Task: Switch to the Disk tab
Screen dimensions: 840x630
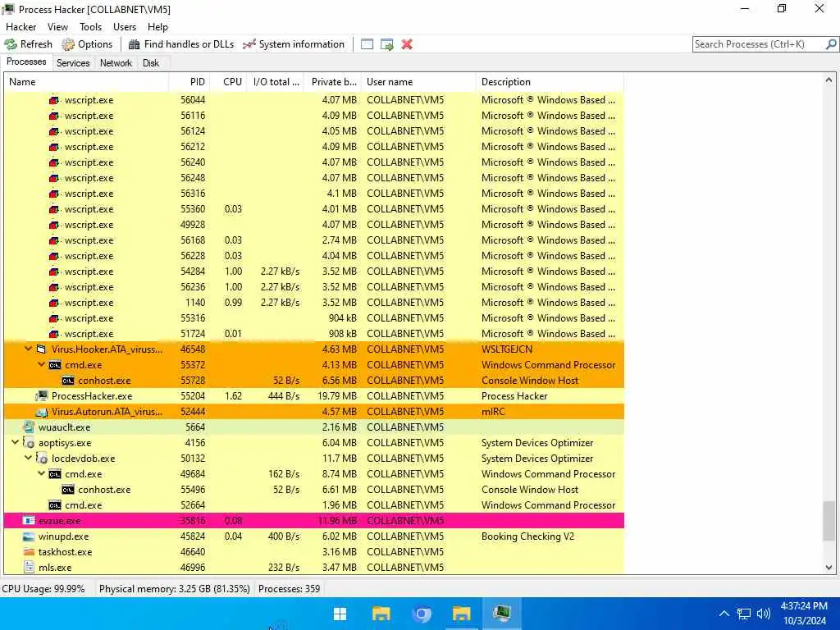Action: tap(151, 63)
